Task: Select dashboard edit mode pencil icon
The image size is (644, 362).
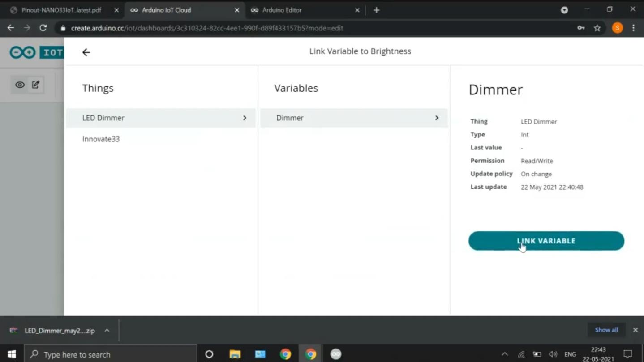Action: [x=36, y=85]
